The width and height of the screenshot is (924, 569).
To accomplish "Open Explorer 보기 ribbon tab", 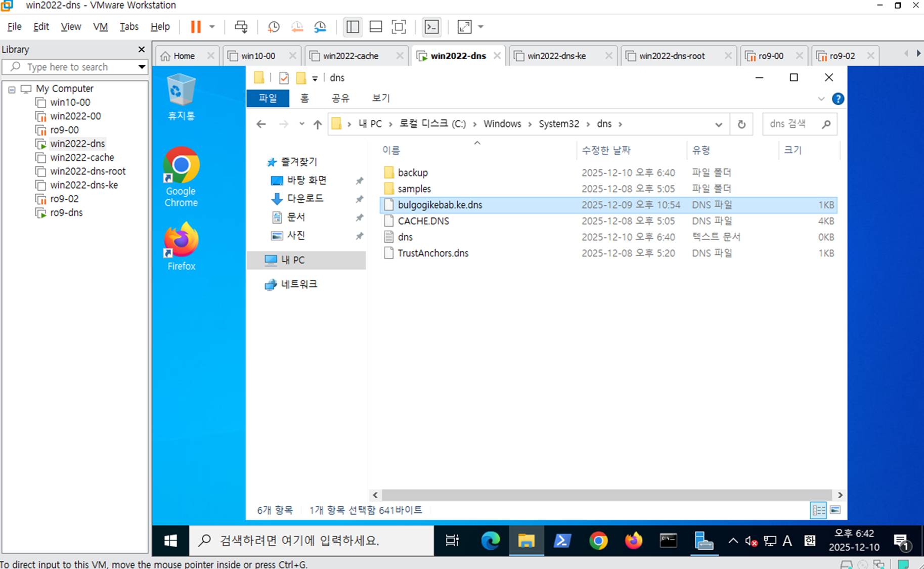I will pyautogui.click(x=381, y=98).
